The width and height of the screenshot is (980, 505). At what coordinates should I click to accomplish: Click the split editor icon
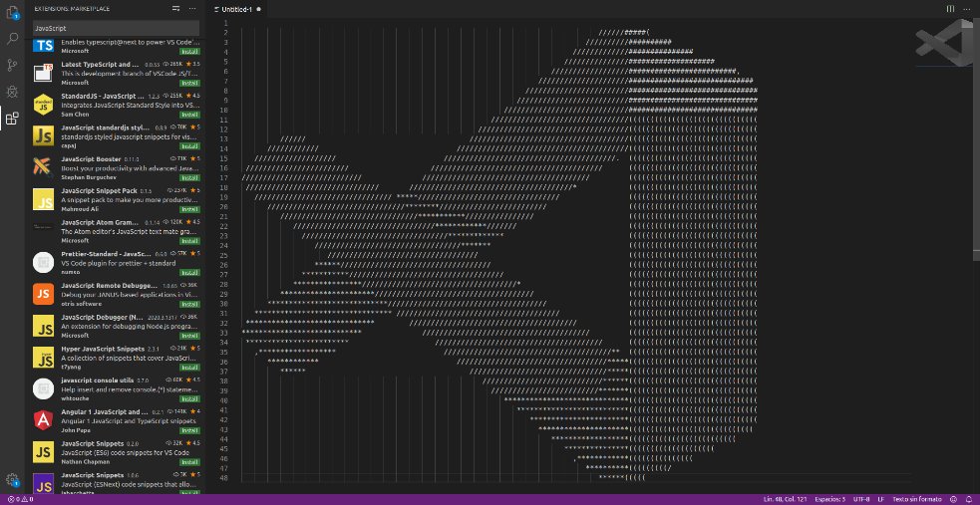tap(950, 9)
